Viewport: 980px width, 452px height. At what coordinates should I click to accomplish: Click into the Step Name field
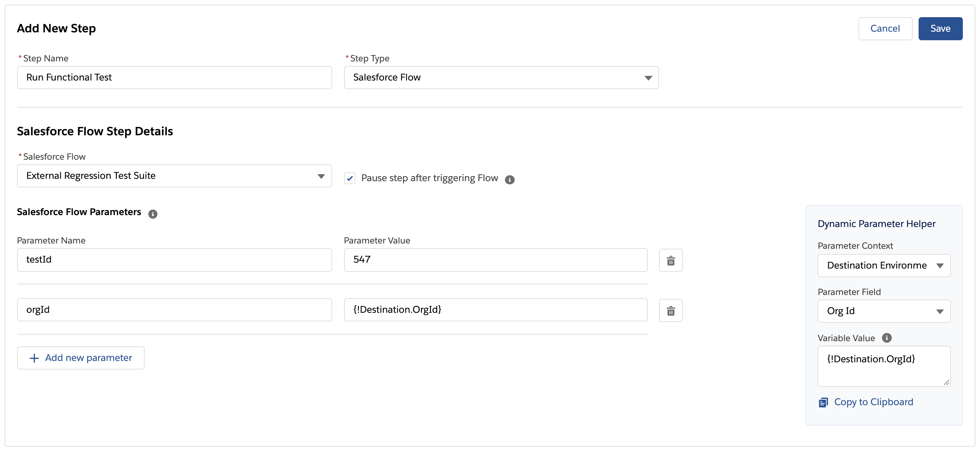(x=175, y=77)
